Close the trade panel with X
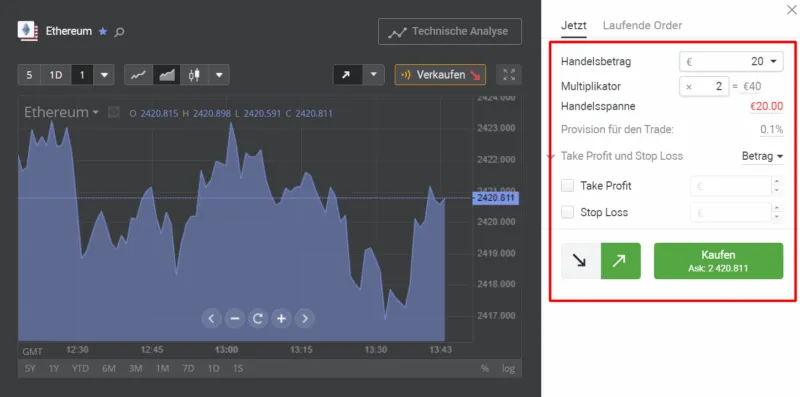 [791, 9]
